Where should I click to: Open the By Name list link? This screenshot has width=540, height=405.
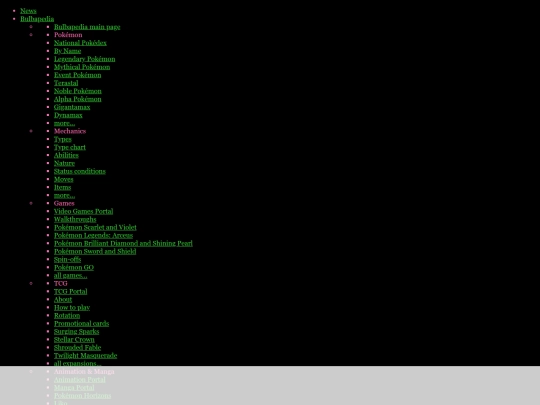click(68, 51)
